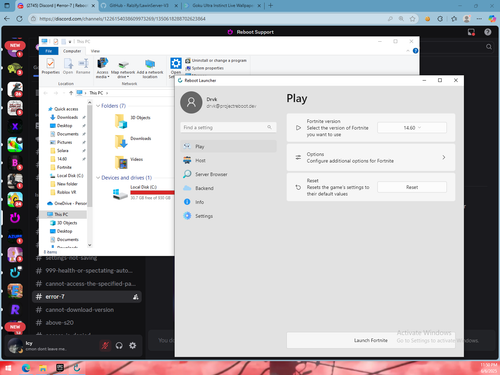Open the Host page in Reboot Launcher
The height and width of the screenshot is (375, 500).
click(228, 160)
